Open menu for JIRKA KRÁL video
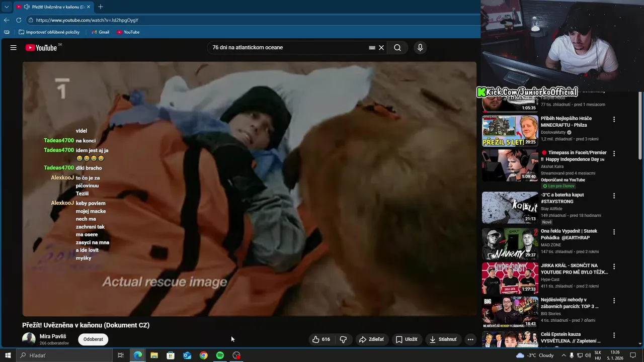This screenshot has width=644, height=362. click(x=614, y=266)
